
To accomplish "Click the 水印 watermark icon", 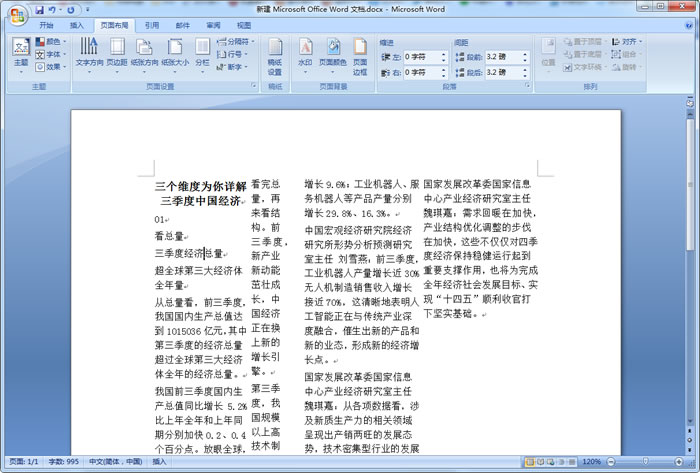I will [305, 52].
